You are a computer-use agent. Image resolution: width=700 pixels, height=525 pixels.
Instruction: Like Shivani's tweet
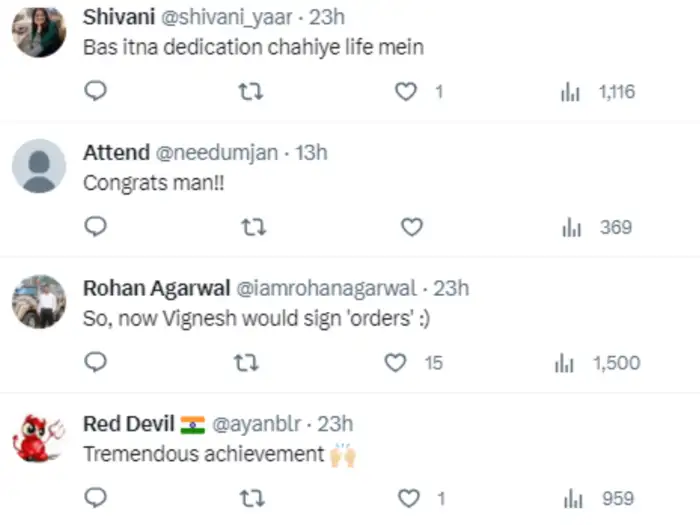coord(405,92)
